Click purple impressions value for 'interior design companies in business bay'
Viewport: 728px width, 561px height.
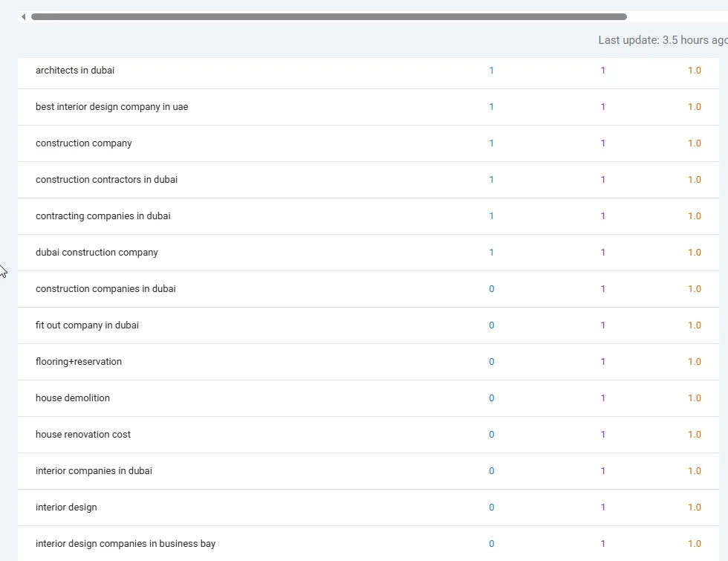(x=602, y=544)
